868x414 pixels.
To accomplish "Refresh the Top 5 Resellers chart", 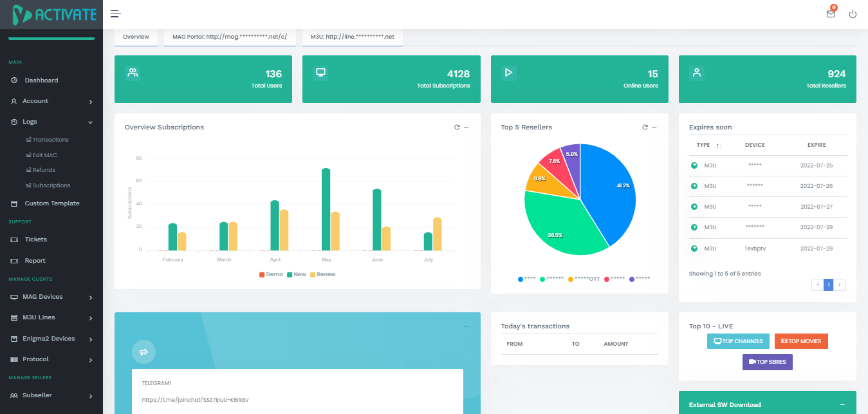I will point(645,127).
